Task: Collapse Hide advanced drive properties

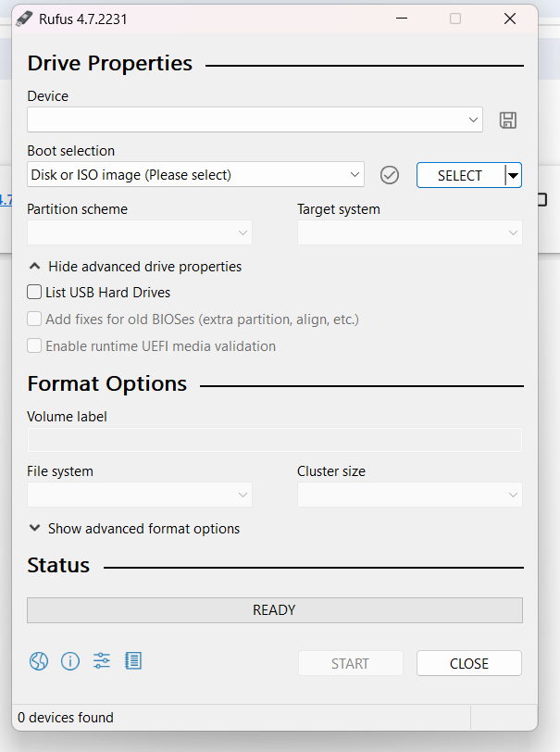Action: (x=135, y=267)
